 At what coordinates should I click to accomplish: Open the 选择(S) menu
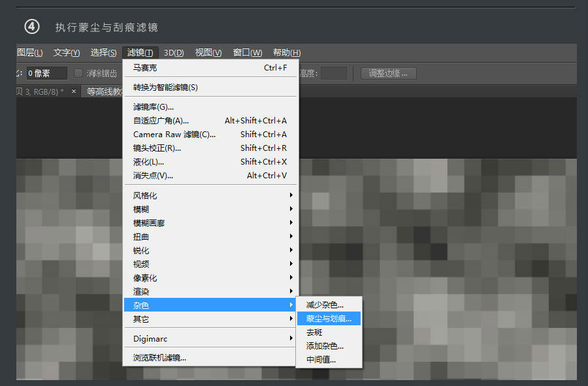coord(103,52)
